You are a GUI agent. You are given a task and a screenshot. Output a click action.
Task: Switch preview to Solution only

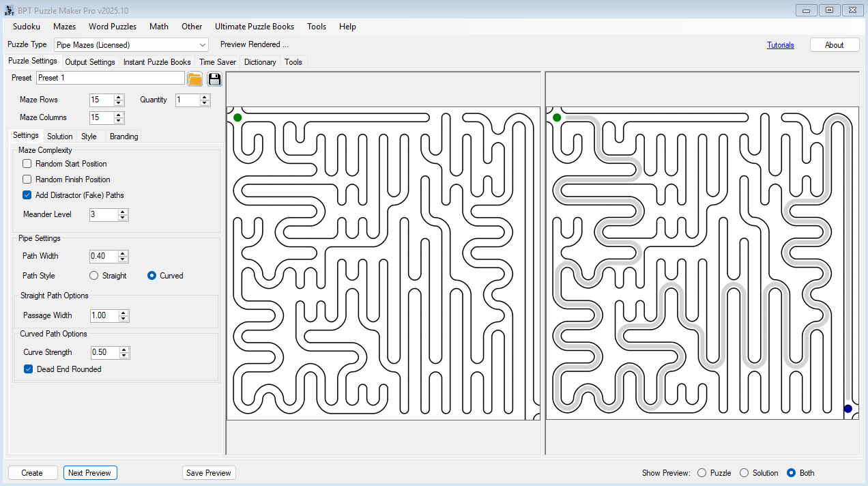743,472
